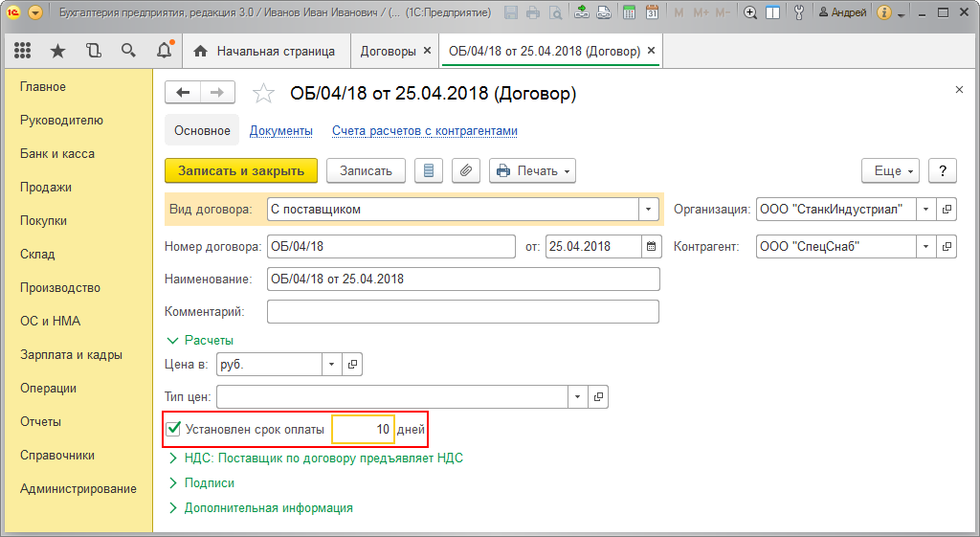Click the go to link icon in title bar
This screenshot has width=980, height=537.
(x=604, y=11)
